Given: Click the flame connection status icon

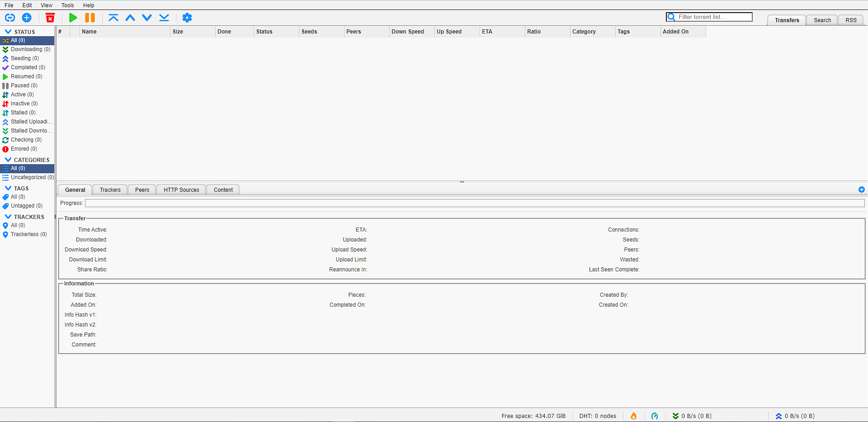Looking at the screenshot, I should [x=633, y=416].
